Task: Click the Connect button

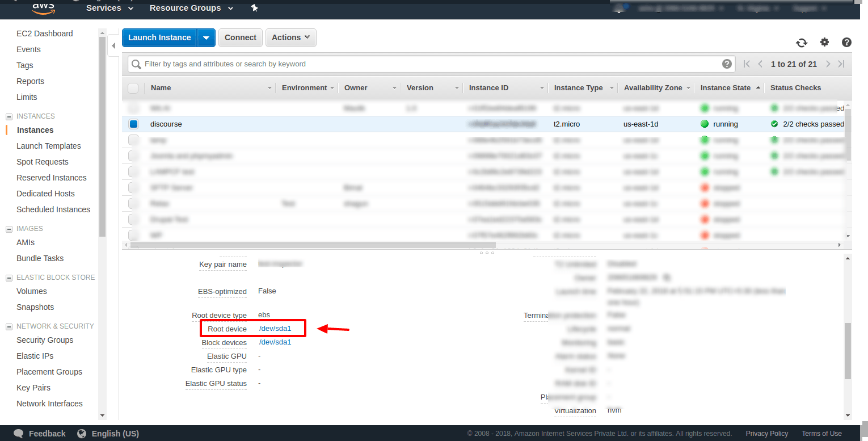Action: click(x=240, y=37)
